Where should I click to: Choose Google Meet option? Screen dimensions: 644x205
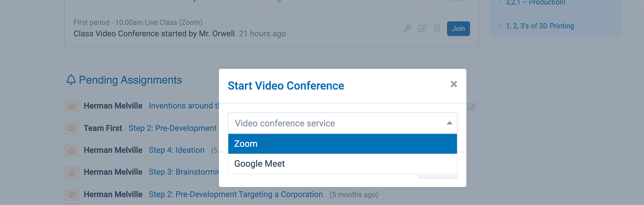coord(342,164)
